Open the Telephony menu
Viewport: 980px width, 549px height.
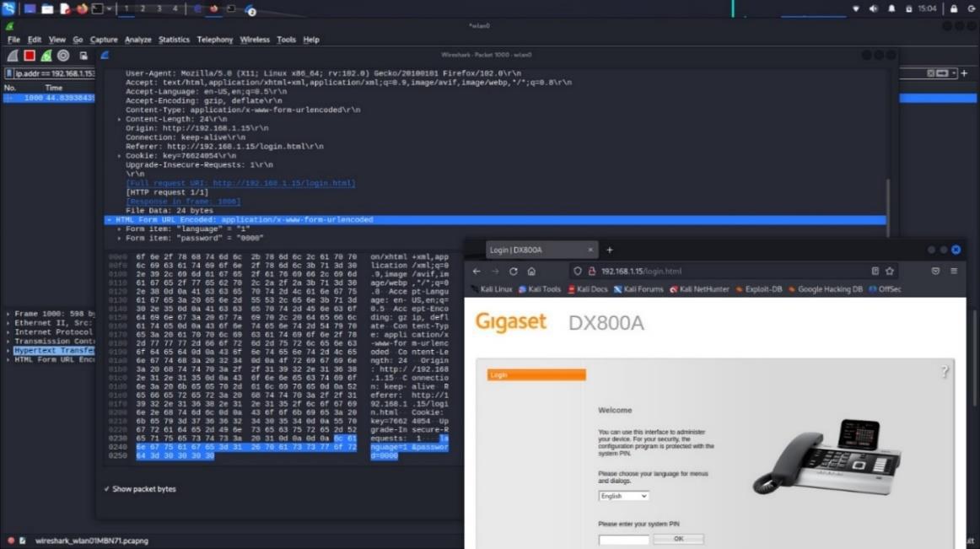click(x=214, y=40)
